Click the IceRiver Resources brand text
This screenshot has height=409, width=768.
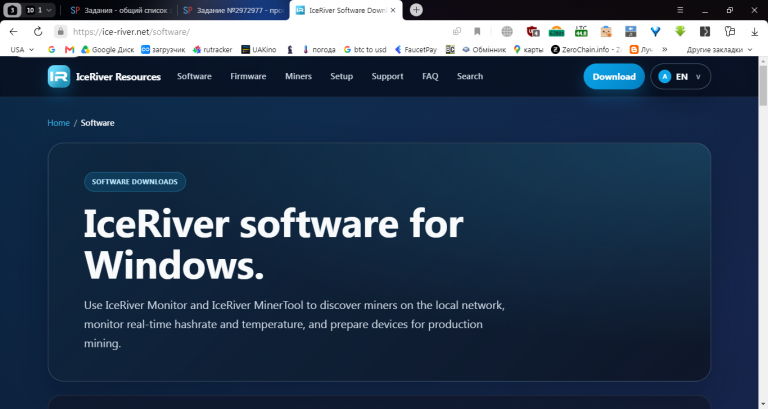click(118, 77)
